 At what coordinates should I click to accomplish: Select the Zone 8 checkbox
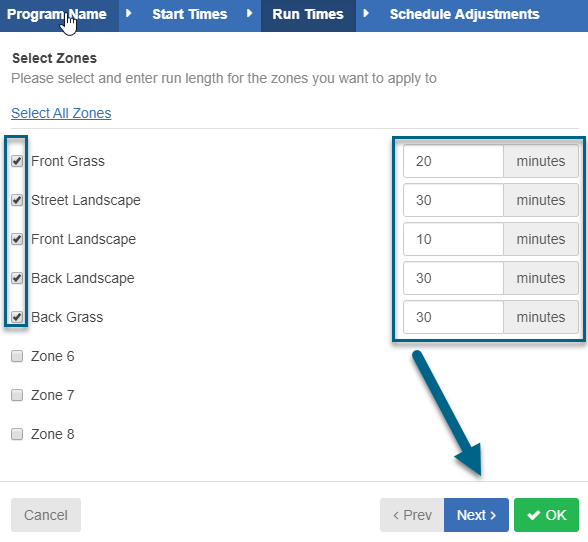pyautogui.click(x=17, y=434)
